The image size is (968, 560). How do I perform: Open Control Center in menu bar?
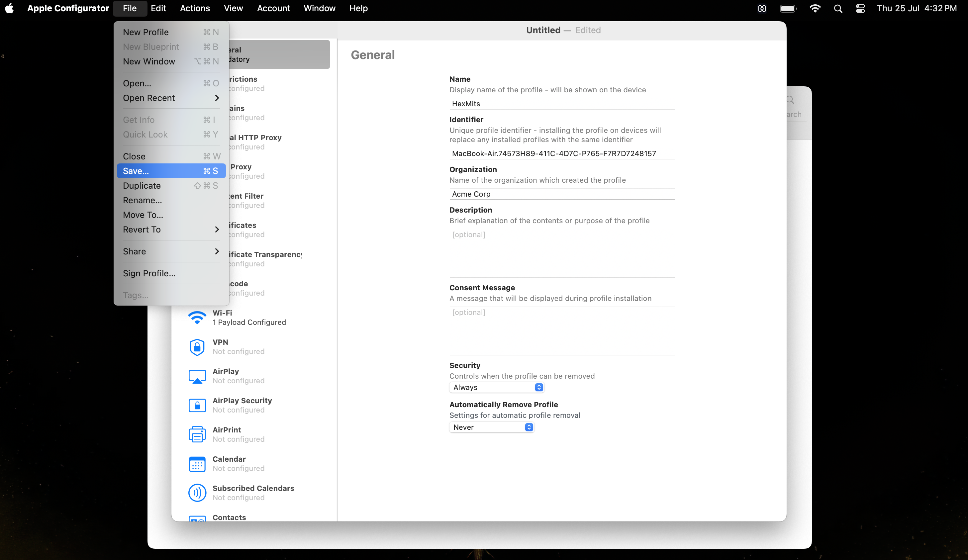point(860,8)
